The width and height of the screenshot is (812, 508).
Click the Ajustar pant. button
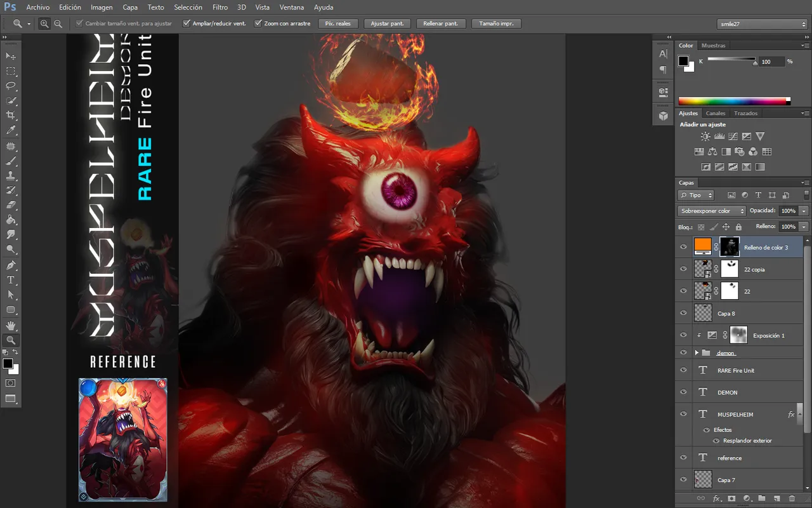[388, 23]
